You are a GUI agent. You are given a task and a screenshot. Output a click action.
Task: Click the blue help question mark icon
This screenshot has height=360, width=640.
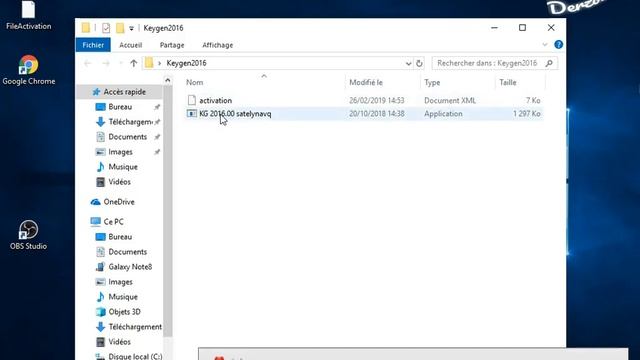pyautogui.click(x=558, y=44)
